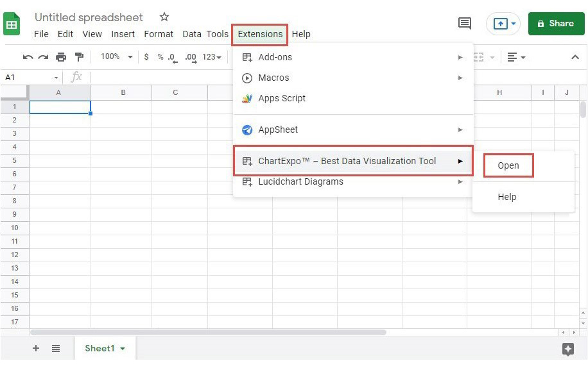
Task: Select cell A1
Action: coord(60,107)
